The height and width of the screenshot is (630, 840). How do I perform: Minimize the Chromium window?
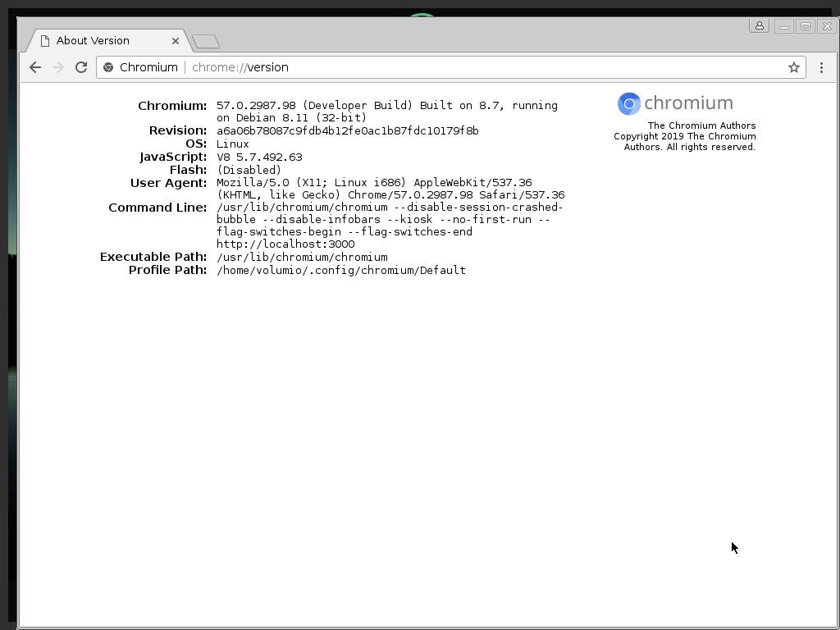point(783,26)
